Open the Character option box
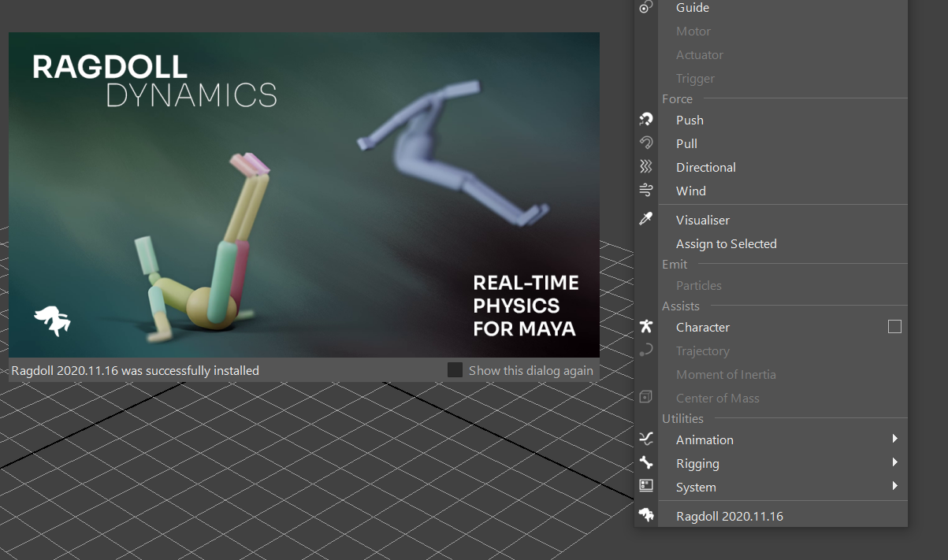Screen dimensions: 948x560 click(894, 327)
